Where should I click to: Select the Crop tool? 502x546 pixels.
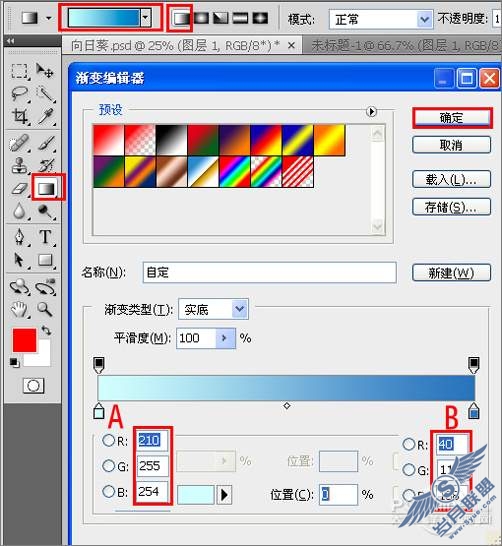[x=19, y=116]
